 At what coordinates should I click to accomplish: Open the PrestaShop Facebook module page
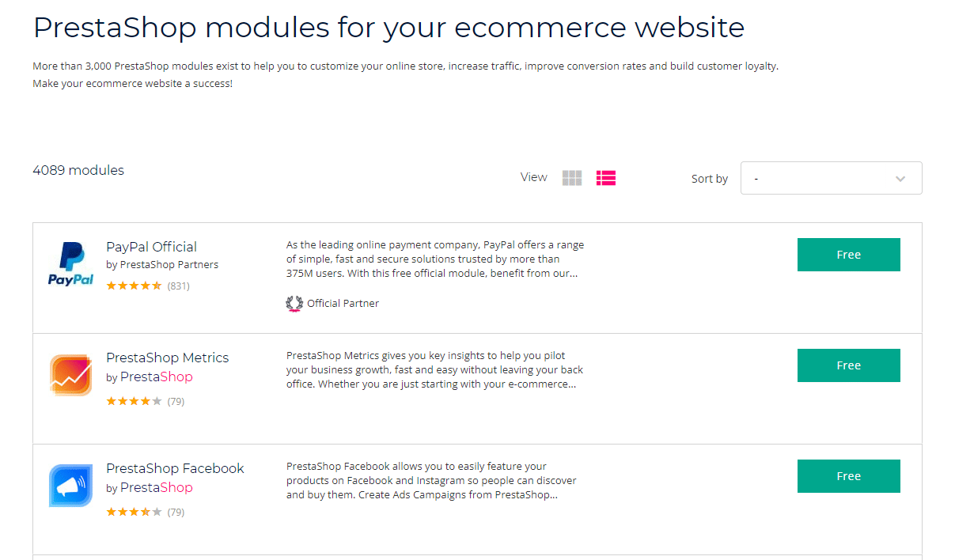[x=175, y=467]
